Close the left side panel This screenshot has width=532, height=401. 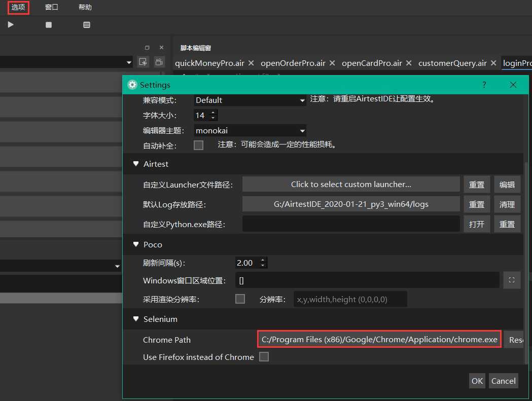tap(161, 48)
